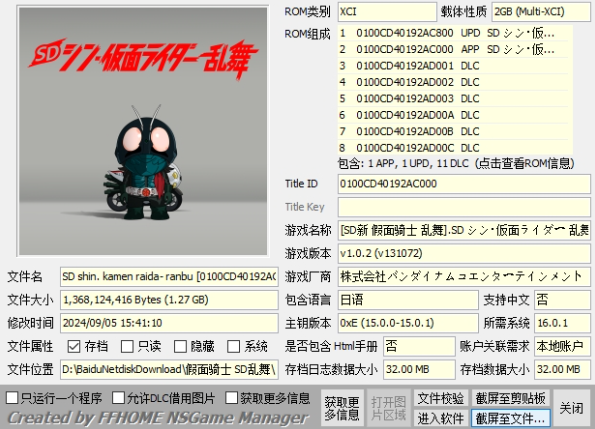
Task: Click the 点击查看ROM信息 summary link
Action: click(x=456, y=163)
